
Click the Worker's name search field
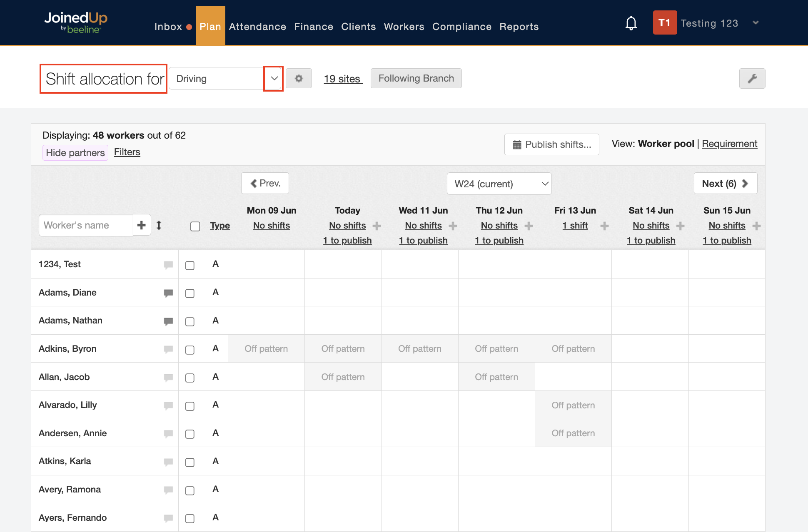click(x=86, y=225)
